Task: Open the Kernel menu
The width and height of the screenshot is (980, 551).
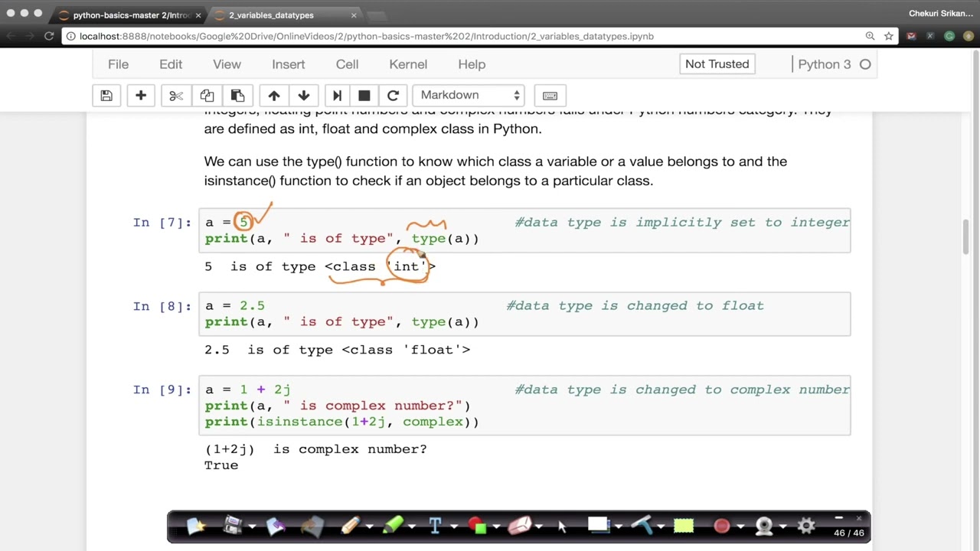Action: pyautogui.click(x=407, y=64)
